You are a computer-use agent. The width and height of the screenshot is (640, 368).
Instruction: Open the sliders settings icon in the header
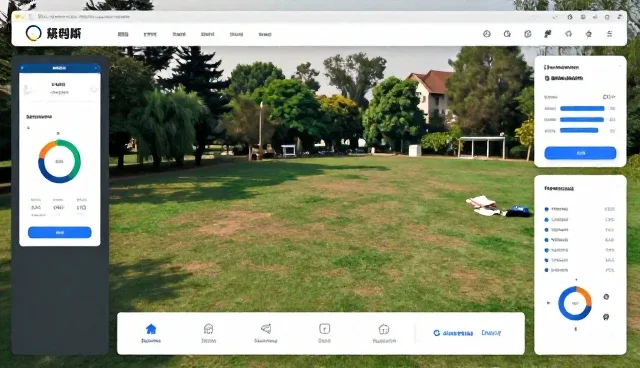[x=609, y=34]
